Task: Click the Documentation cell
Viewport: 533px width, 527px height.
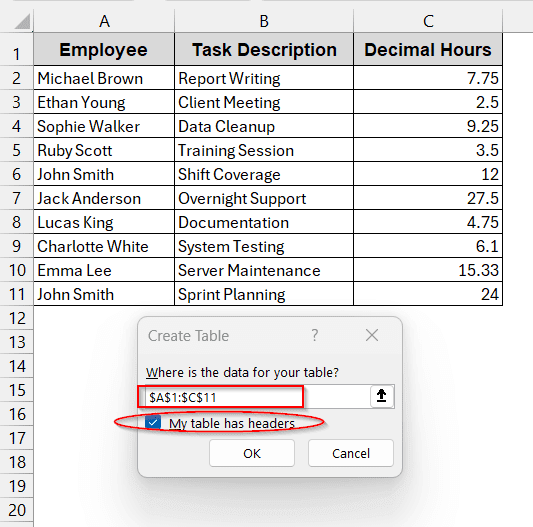Action: [x=264, y=222]
